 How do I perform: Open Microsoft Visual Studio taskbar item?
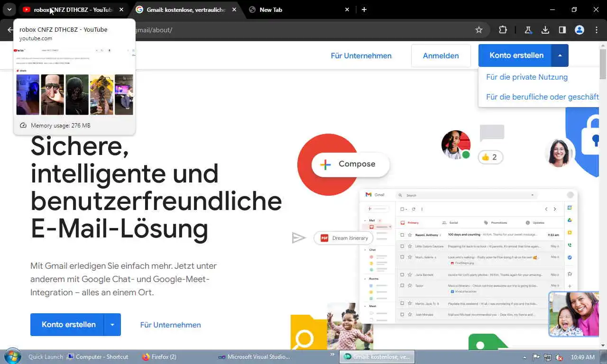pos(254,357)
